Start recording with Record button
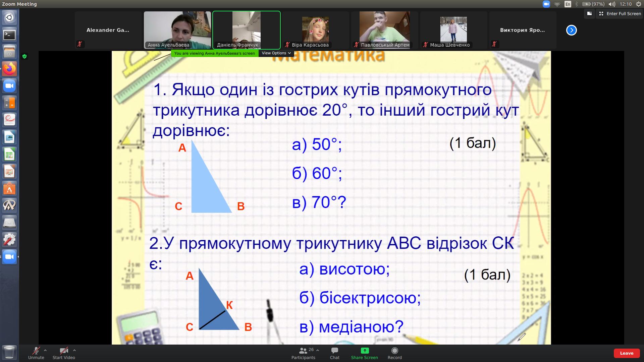644x362 pixels. (x=394, y=353)
